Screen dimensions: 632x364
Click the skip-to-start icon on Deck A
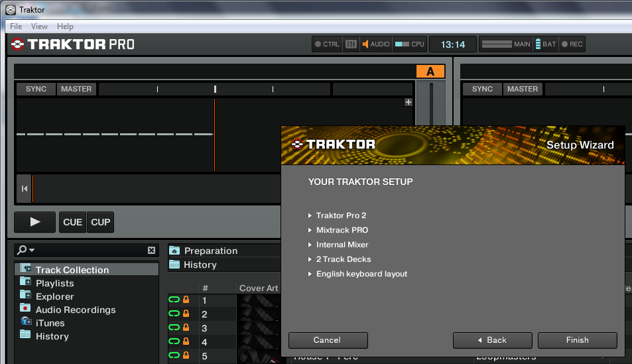(25, 189)
